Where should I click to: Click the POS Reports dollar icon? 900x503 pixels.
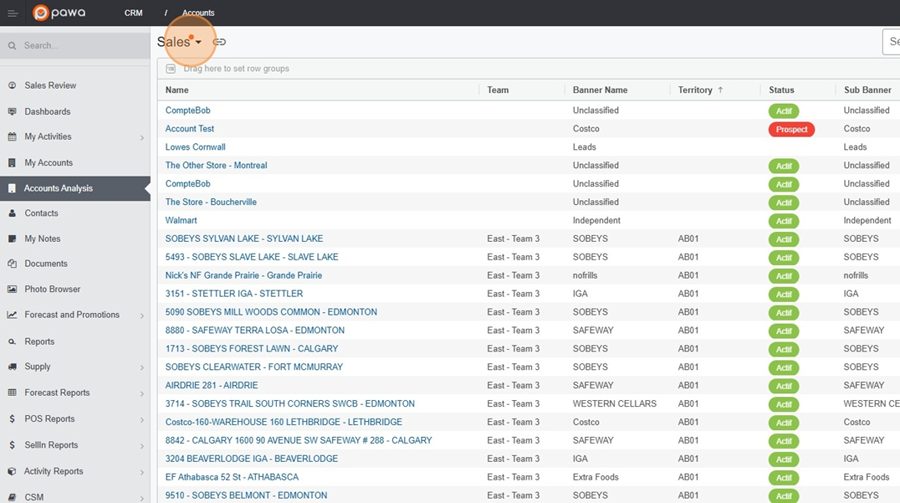(x=12, y=419)
